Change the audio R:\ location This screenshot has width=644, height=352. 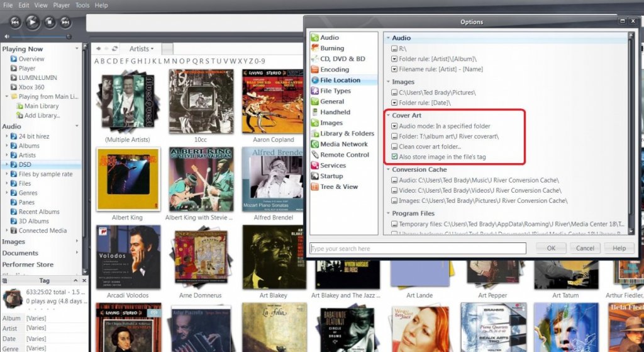pos(395,49)
